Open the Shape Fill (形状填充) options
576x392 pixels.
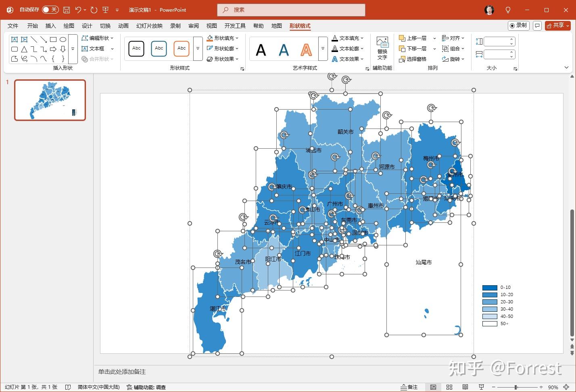(x=223, y=38)
